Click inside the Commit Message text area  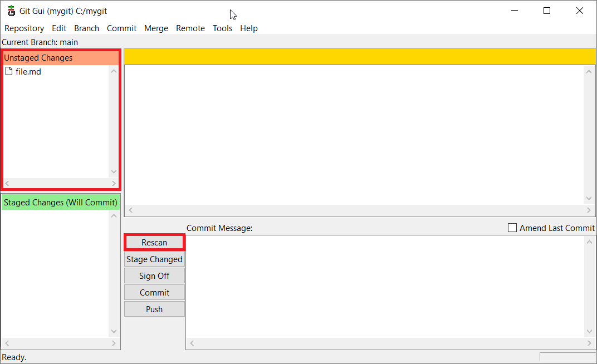coord(385,287)
